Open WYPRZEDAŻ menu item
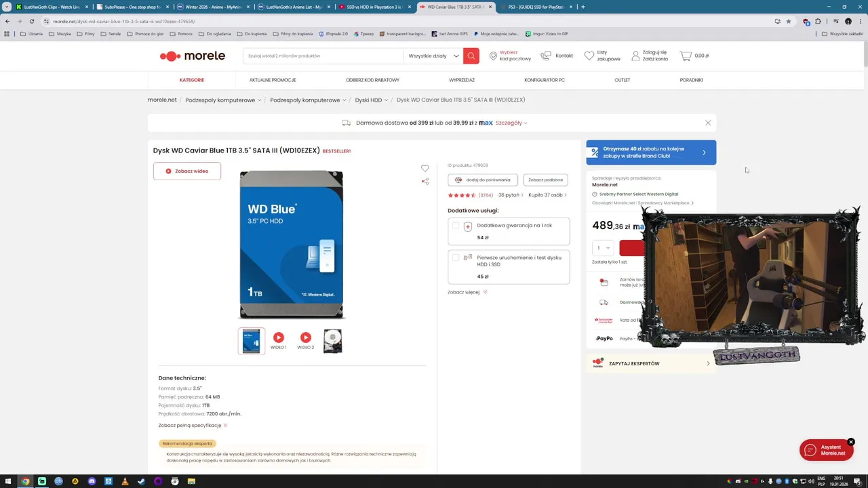This screenshot has height=488, width=868. pos(462,80)
